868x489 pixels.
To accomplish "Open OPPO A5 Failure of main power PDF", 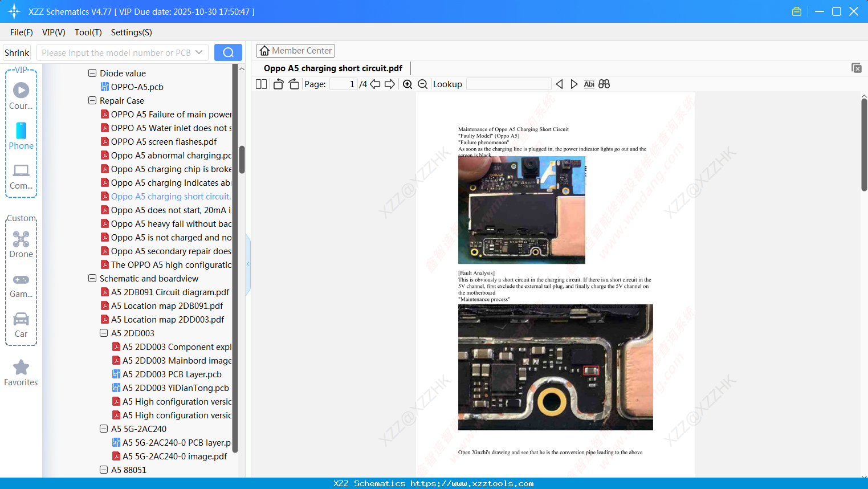I will pyautogui.click(x=166, y=115).
